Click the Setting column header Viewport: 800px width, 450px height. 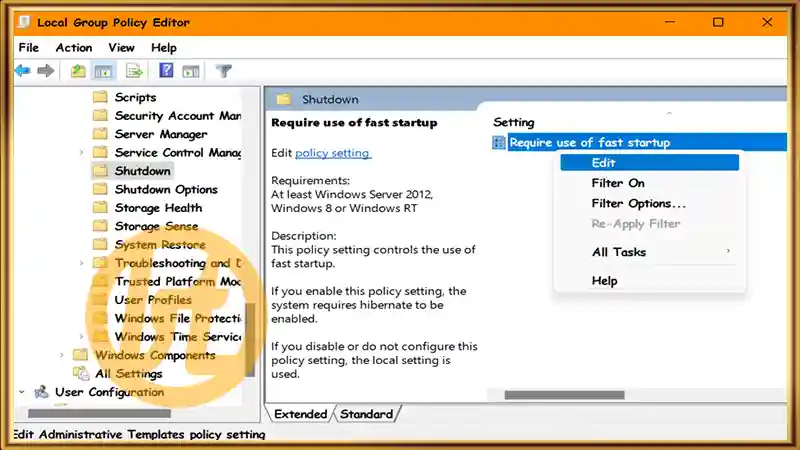514,122
